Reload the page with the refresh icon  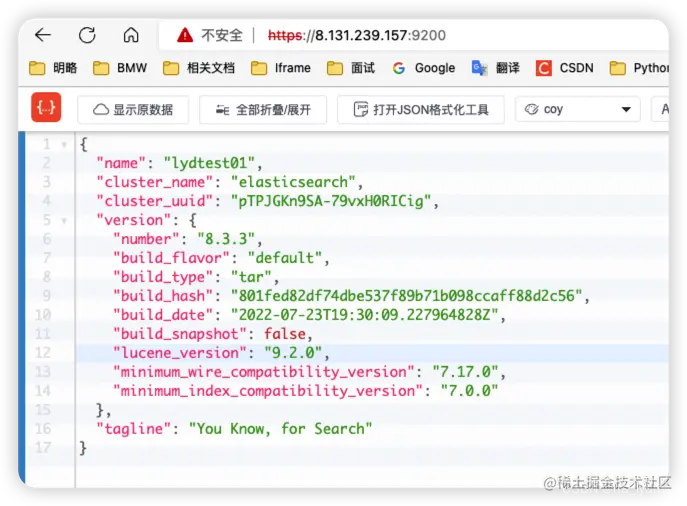[87, 35]
